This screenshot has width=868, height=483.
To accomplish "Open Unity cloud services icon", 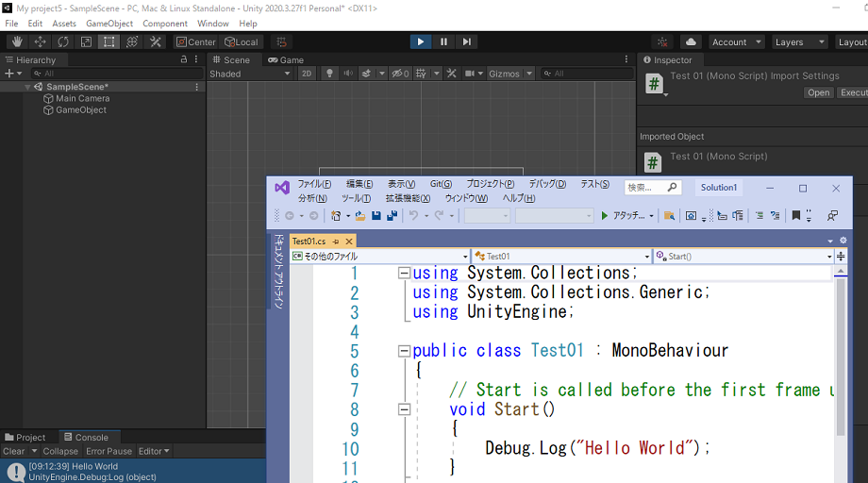I will 691,42.
